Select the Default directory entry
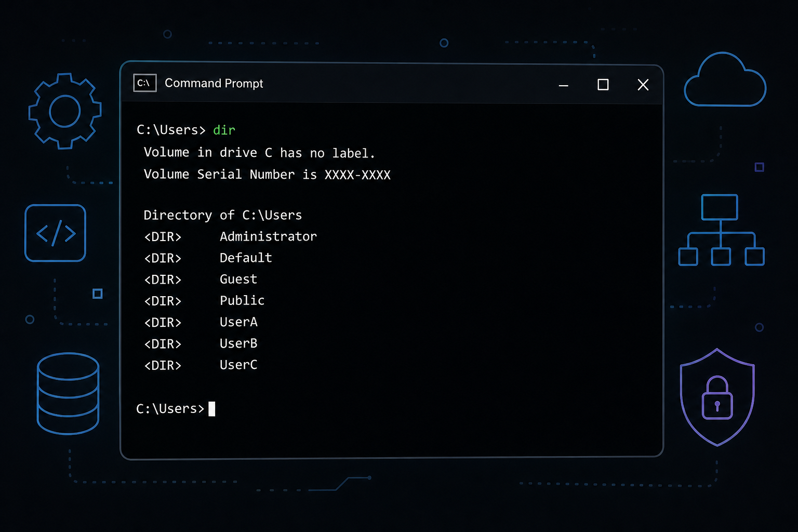The height and width of the screenshot is (532, 798). 208,258
